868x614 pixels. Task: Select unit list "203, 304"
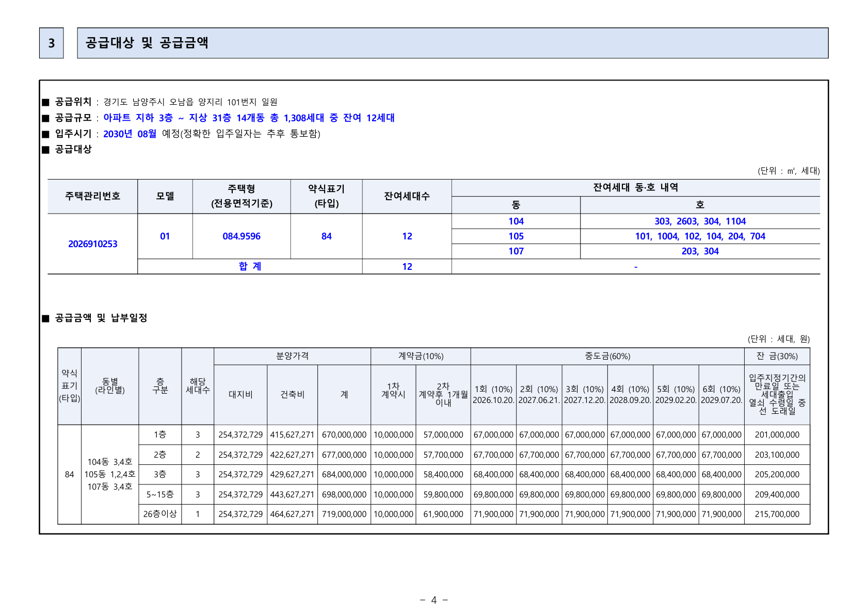click(x=700, y=251)
